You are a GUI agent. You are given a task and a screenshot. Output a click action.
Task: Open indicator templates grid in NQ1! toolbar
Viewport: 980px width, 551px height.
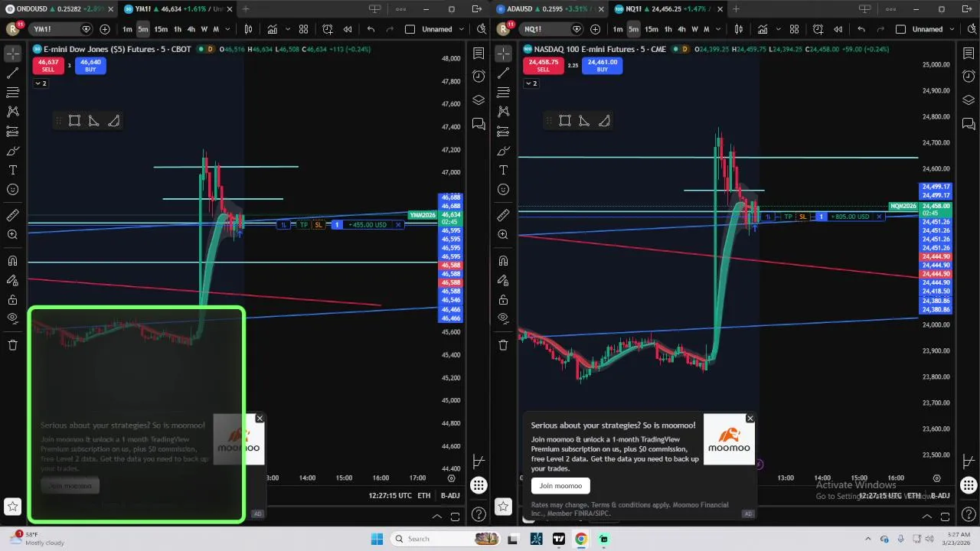tap(794, 29)
